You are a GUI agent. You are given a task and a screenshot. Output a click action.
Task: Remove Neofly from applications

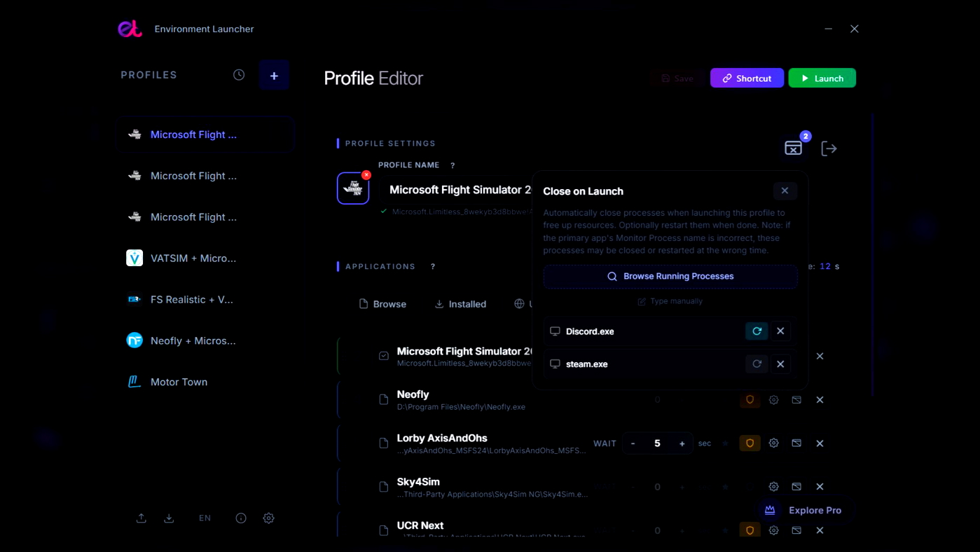820,400
